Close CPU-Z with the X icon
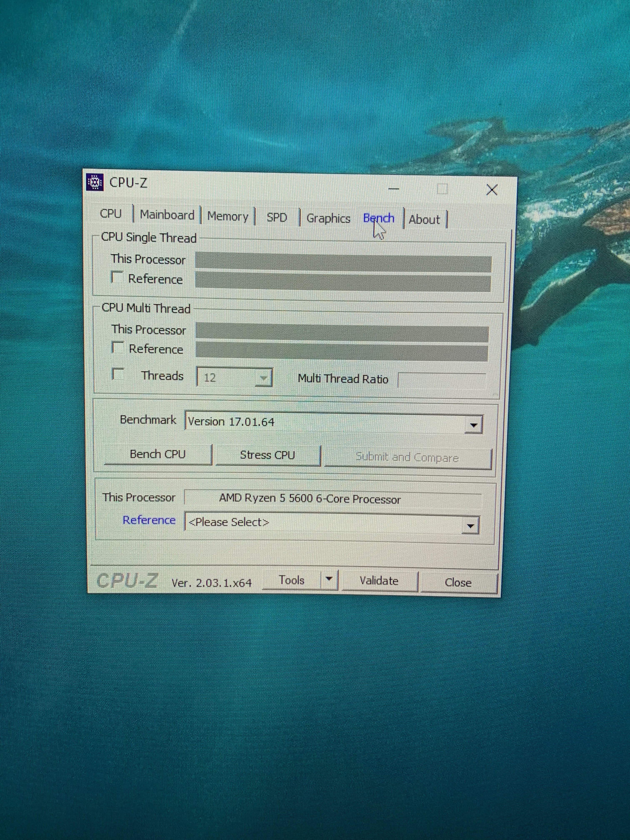This screenshot has width=630, height=840. [x=492, y=190]
